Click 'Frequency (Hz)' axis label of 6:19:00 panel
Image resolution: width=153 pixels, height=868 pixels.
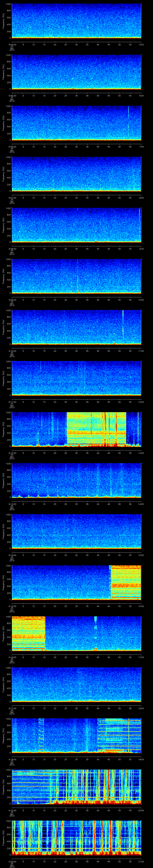3,787
